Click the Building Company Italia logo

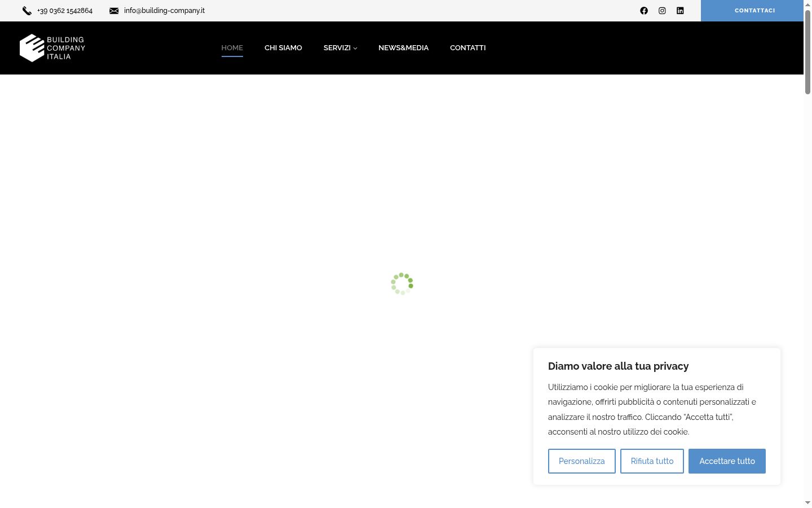[52, 48]
